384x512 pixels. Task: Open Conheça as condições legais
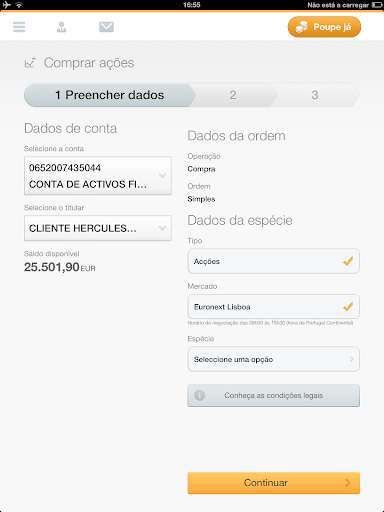(273, 395)
